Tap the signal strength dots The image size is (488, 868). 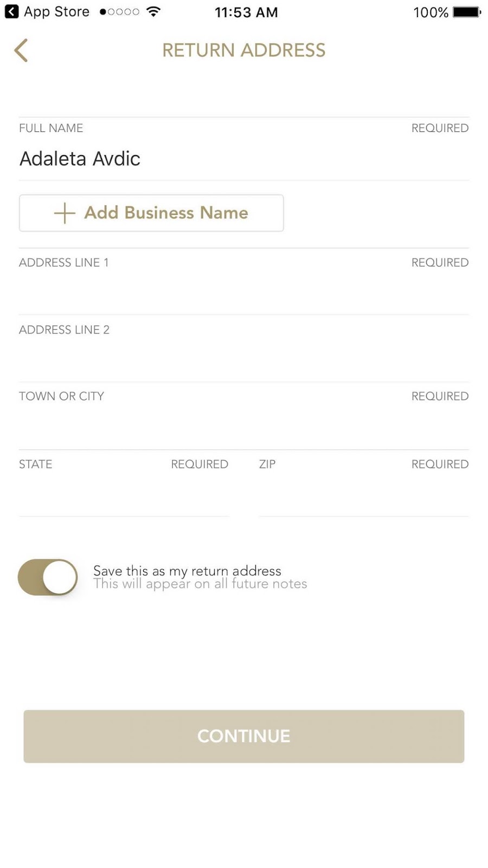(119, 11)
